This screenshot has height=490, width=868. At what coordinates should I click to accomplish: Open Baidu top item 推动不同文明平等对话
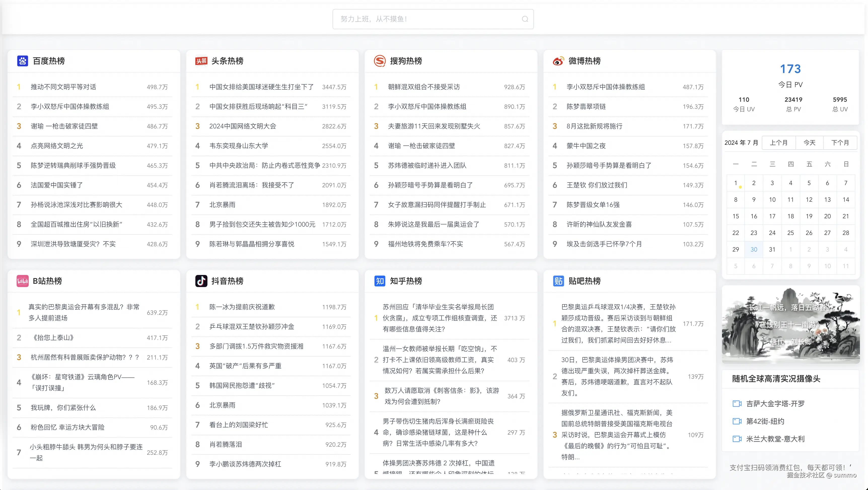coord(63,87)
